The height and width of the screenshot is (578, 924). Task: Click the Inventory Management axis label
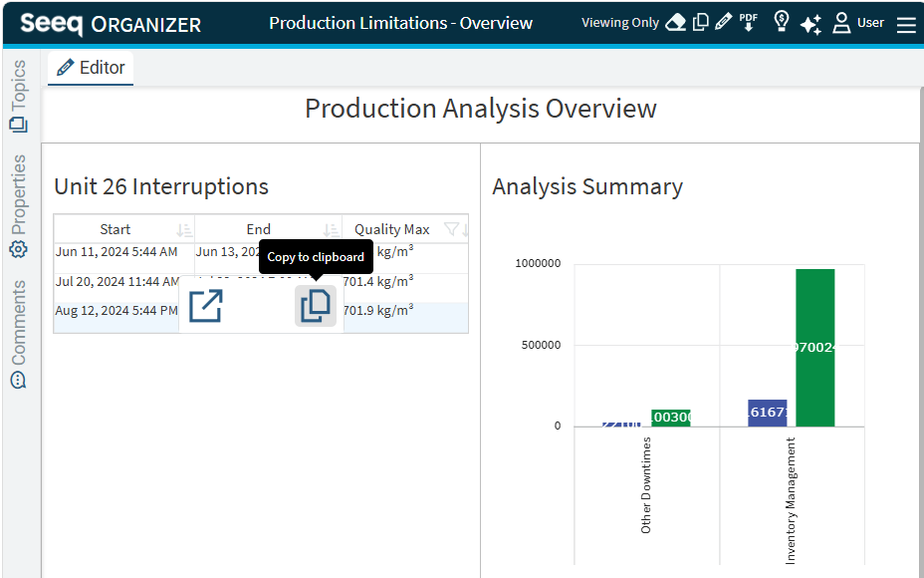791,500
